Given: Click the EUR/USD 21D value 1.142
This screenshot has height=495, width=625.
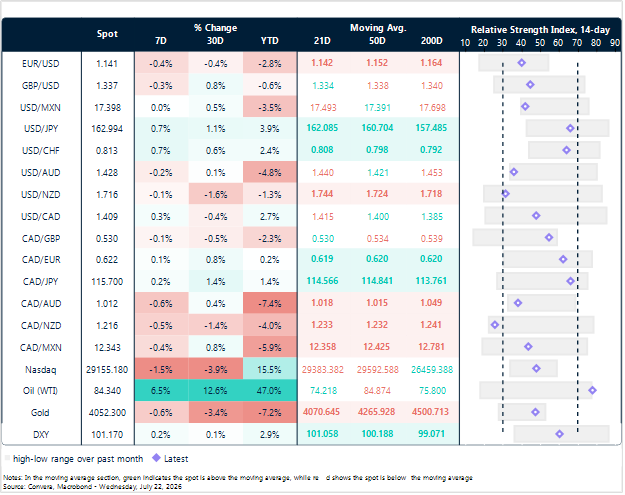Looking at the screenshot, I should (322, 63).
